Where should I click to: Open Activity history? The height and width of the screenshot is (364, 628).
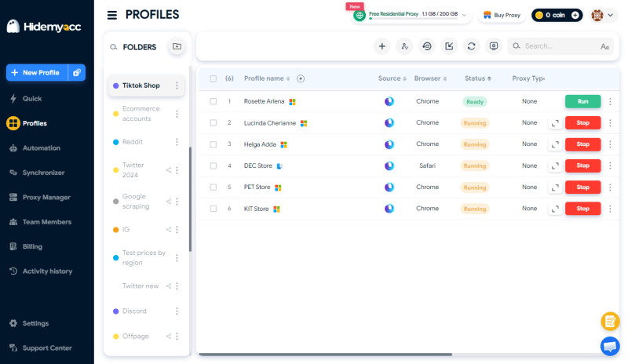coord(47,271)
